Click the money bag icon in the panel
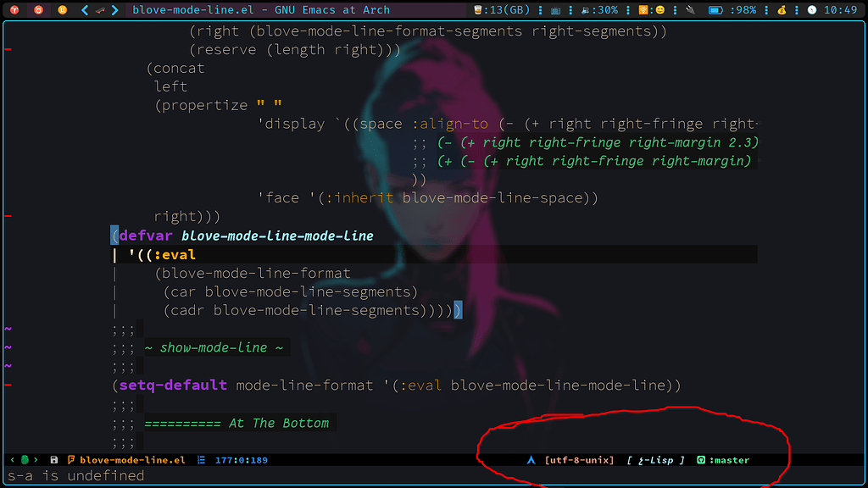Viewport: 868px width, 488px height. pos(781,11)
